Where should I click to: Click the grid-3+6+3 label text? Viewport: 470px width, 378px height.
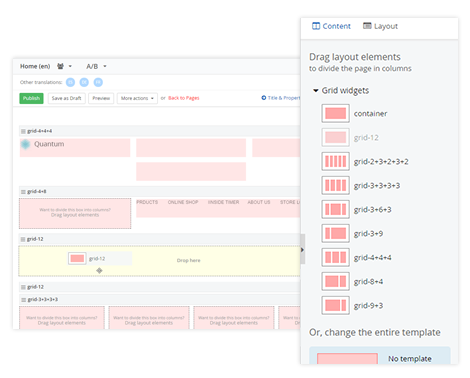pyautogui.click(x=372, y=210)
